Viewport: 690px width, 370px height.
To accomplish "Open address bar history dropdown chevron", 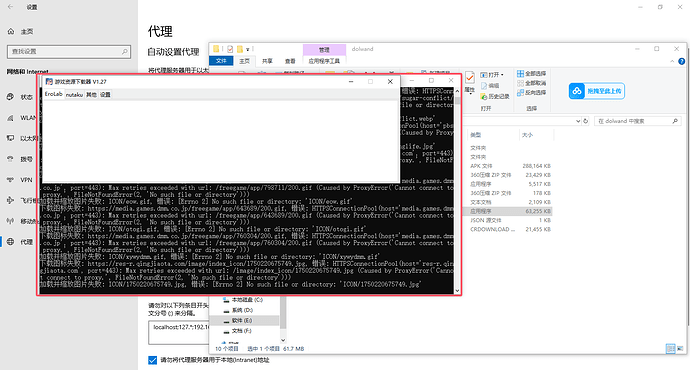I will pyautogui.click(x=578, y=121).
